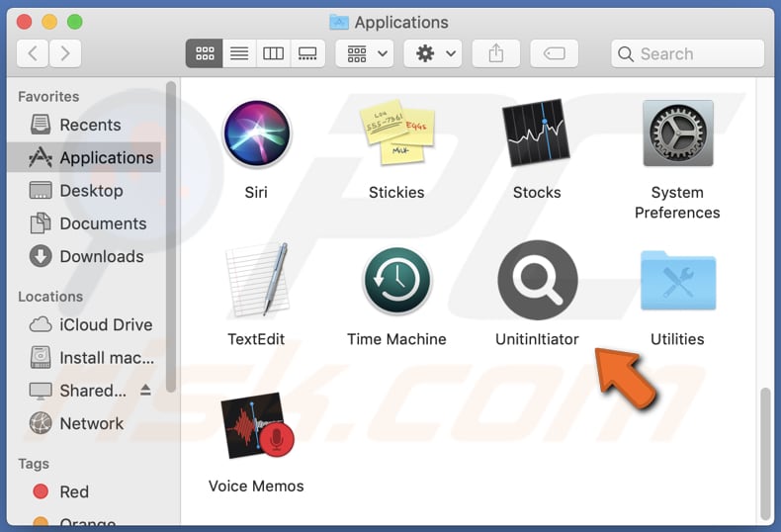
Task: Switch to column view
Action: tap(274, 53)
